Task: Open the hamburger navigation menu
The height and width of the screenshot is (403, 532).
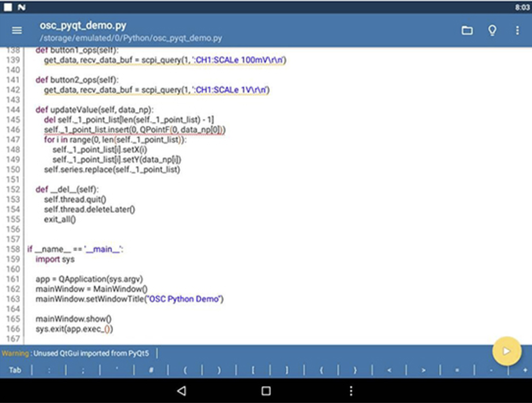Action: point(17,30)
